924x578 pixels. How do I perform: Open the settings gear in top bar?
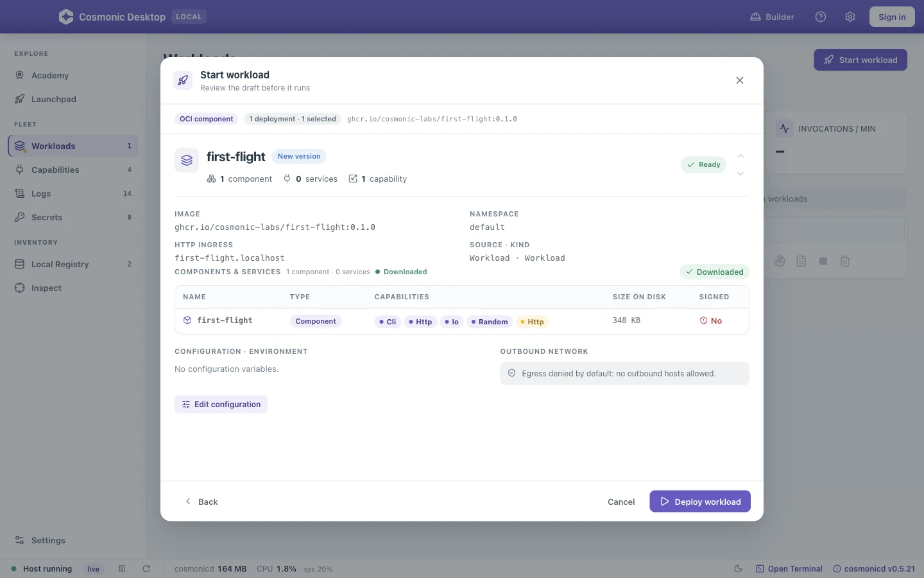pyautogui.click(x=850, y=17)
